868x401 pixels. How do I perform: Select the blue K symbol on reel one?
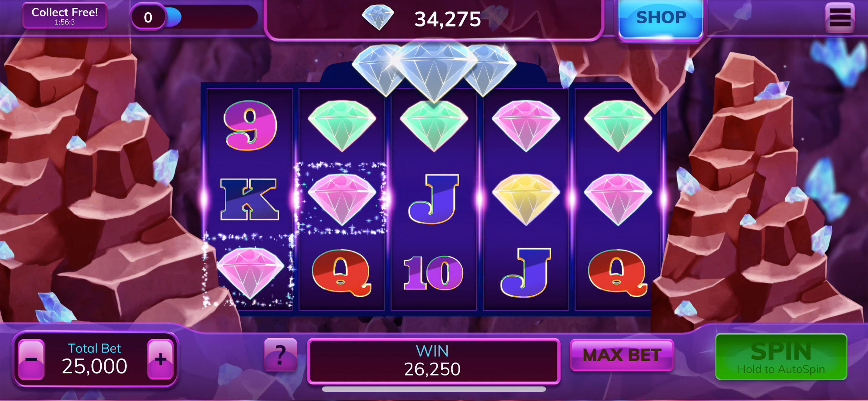point(249,200)
